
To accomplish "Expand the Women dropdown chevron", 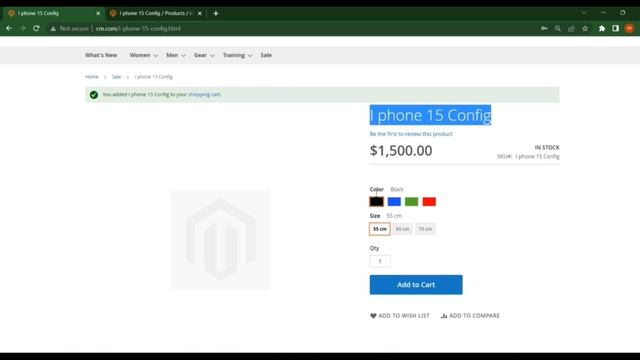I will point(156,56).
